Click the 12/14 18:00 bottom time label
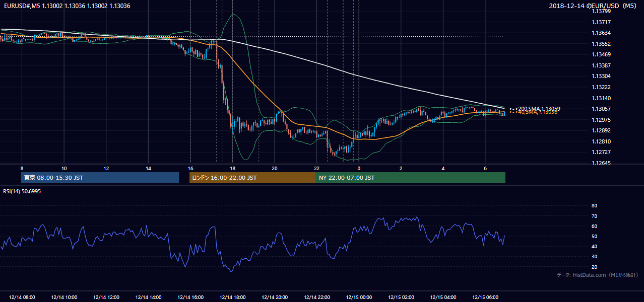The image size is (644, 302). tap(232, 297)
